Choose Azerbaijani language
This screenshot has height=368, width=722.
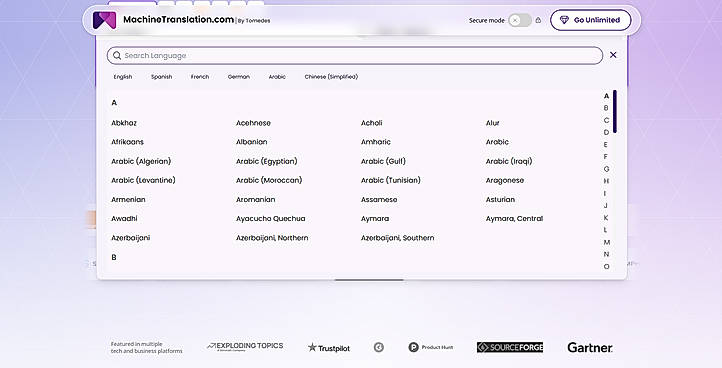(x=130, y=238)
